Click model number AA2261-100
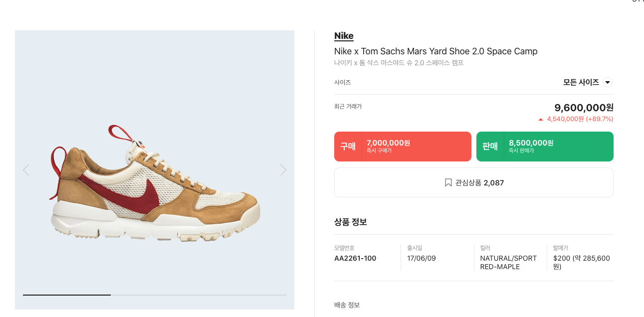 point(355,258)
